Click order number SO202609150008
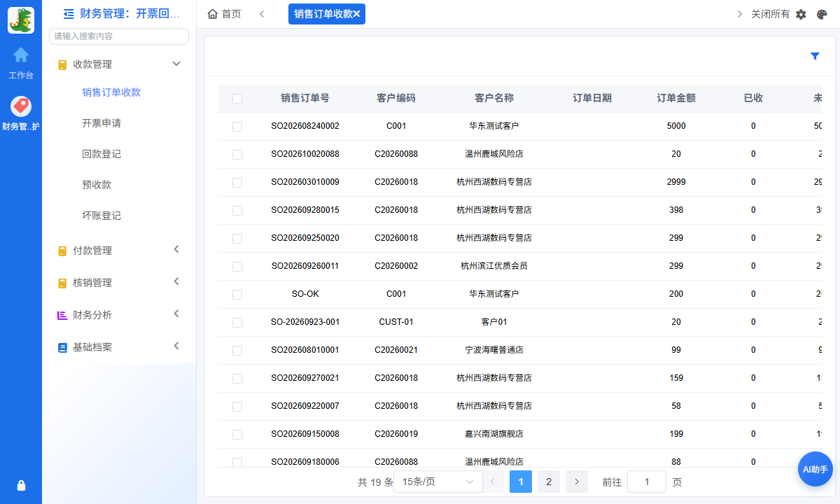Image resolution: width=840 pixels, height=504 pixels. coord(305,434)
